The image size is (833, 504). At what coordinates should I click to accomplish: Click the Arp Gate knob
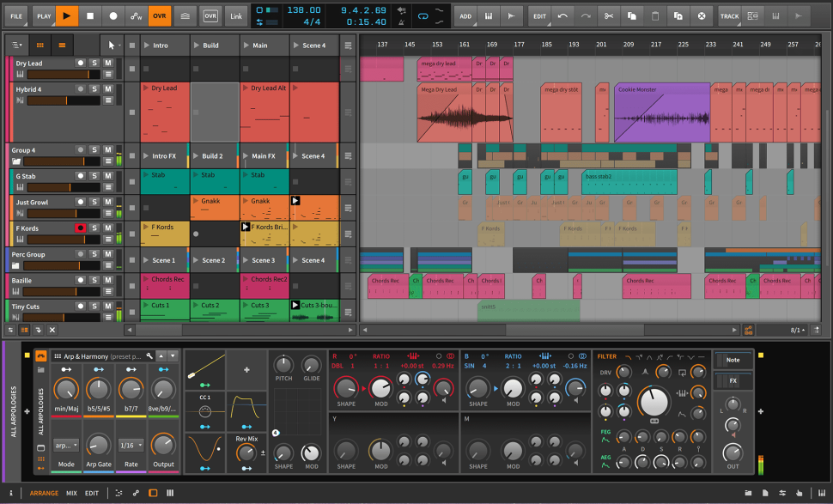coord(98,445)
